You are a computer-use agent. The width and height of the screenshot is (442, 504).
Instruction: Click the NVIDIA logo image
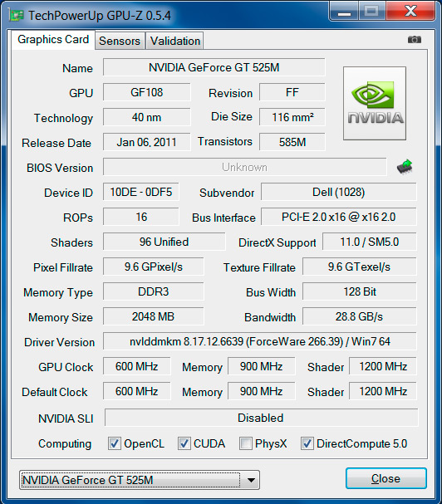[x=375, y=103]
